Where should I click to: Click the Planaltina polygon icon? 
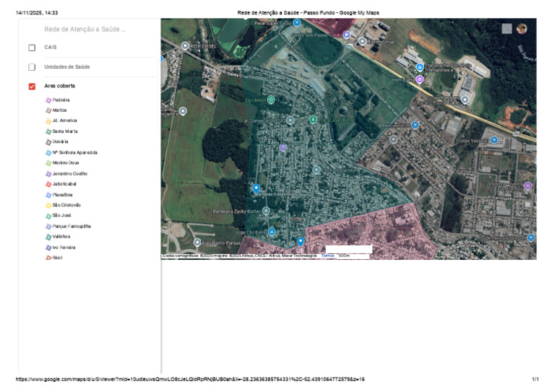coord(48,195)
